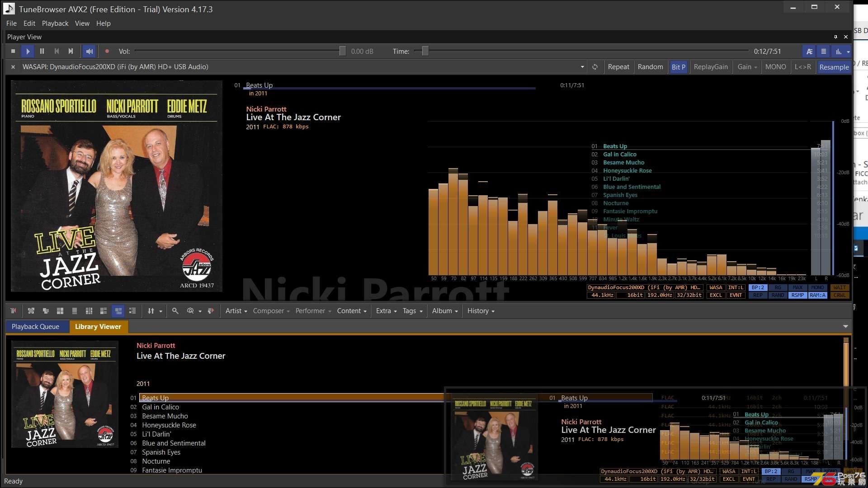Open the Album dropdown
The image size is (868, 488).
coord(445,311)
